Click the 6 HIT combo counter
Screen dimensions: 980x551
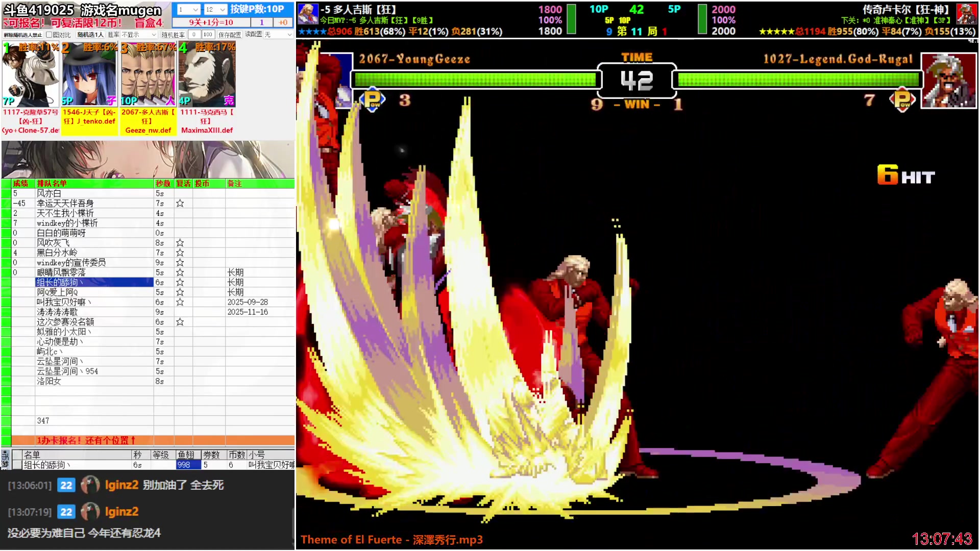[906, 176]
